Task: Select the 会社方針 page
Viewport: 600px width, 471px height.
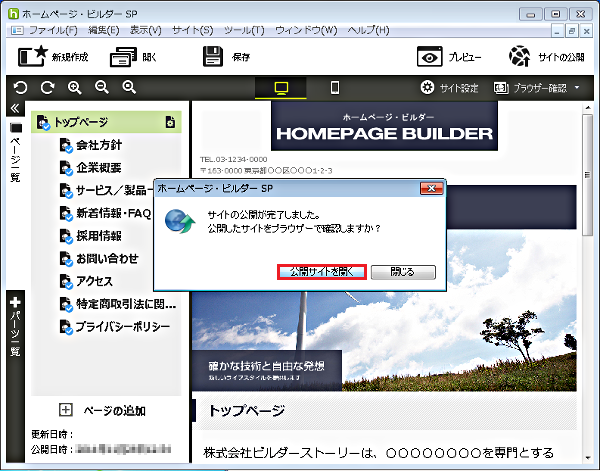Action: coord(99,145)
